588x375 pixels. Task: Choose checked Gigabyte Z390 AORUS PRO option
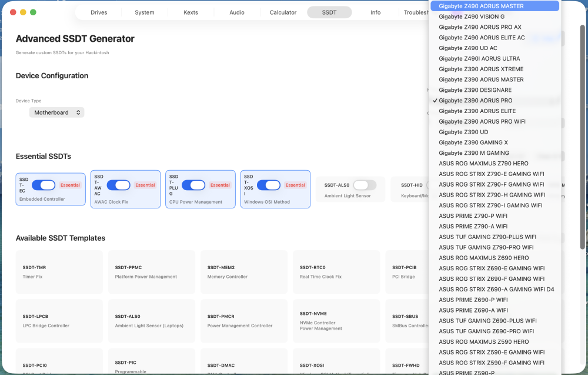(495, 101)
